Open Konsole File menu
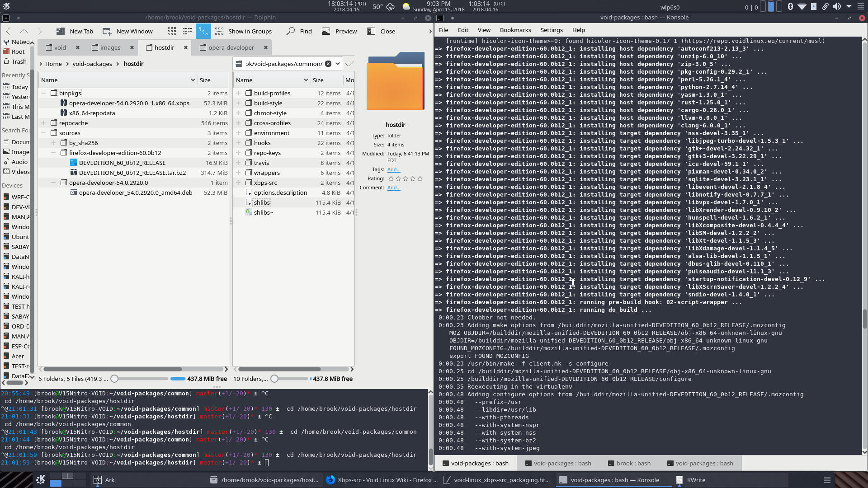 tap(443, 30)
